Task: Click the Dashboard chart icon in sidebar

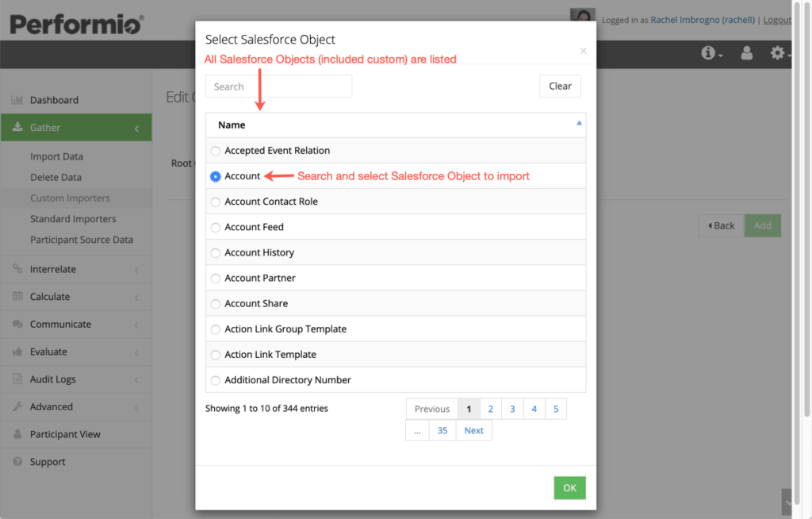Action: click(x=17, y=99)
